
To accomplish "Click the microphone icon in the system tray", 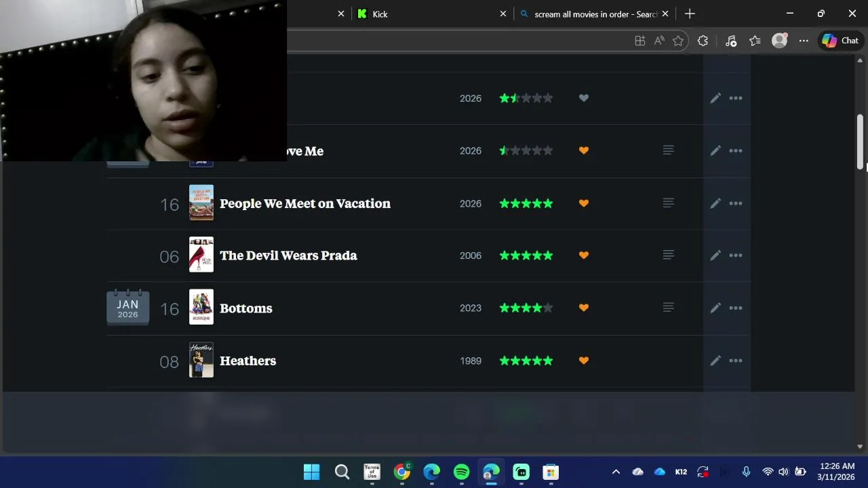I will coord(746,472).
